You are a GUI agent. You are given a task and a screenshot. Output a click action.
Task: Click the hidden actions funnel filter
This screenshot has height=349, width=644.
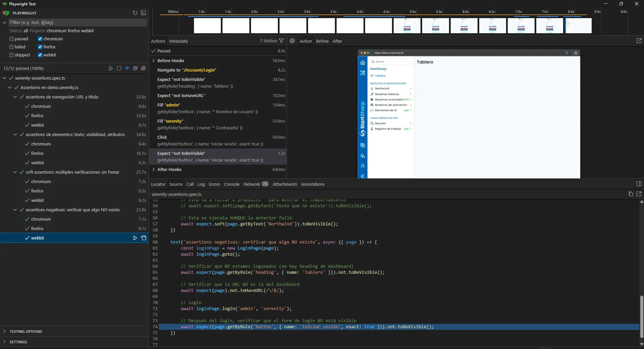(281, 41)
